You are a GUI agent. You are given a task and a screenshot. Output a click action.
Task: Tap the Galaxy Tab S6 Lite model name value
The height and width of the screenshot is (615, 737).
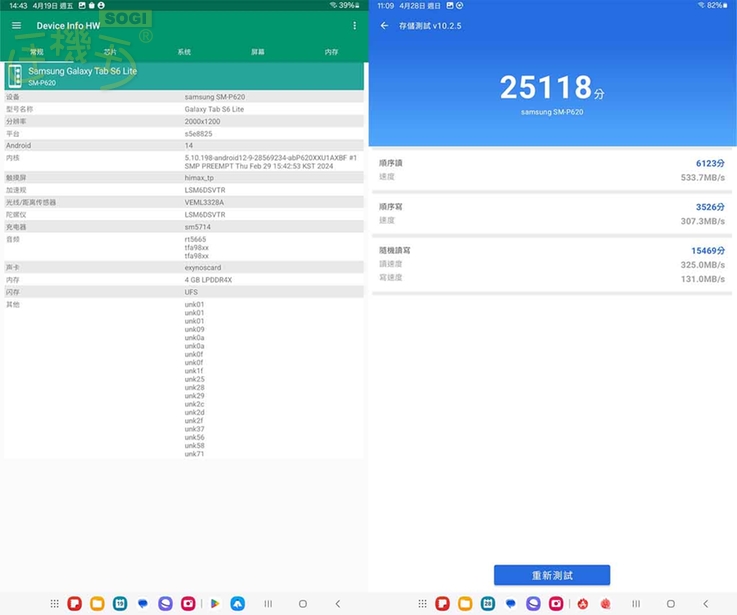(214, 109)
